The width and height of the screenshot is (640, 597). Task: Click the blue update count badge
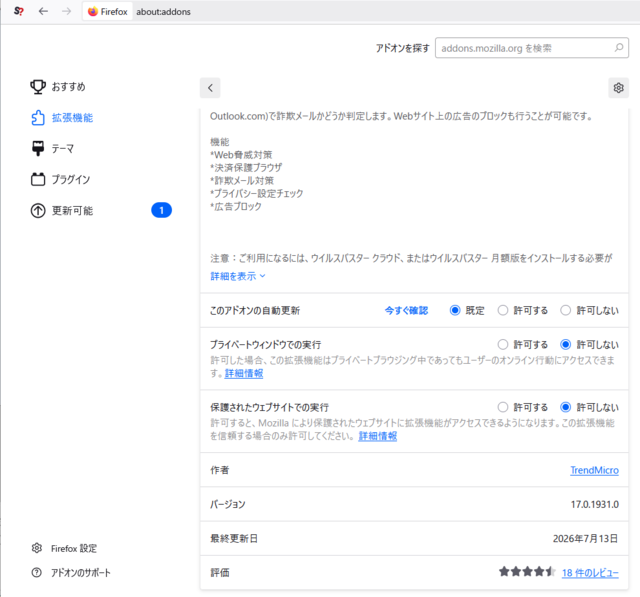(162, 210)
